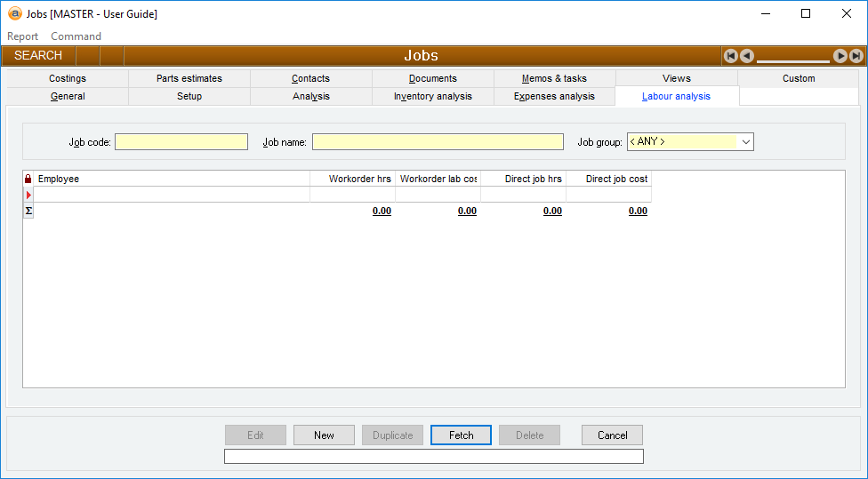
Task: Click the sigma totals row icon
Action: tap(28, 211)
